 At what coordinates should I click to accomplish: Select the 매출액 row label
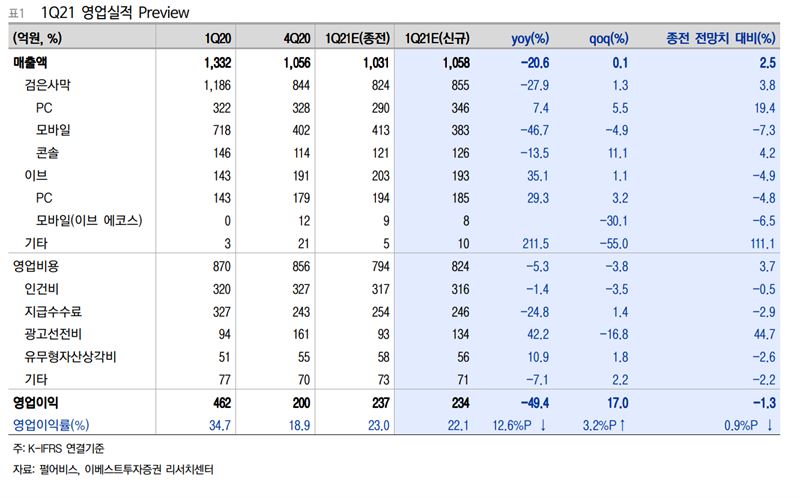tap(30, 63)
